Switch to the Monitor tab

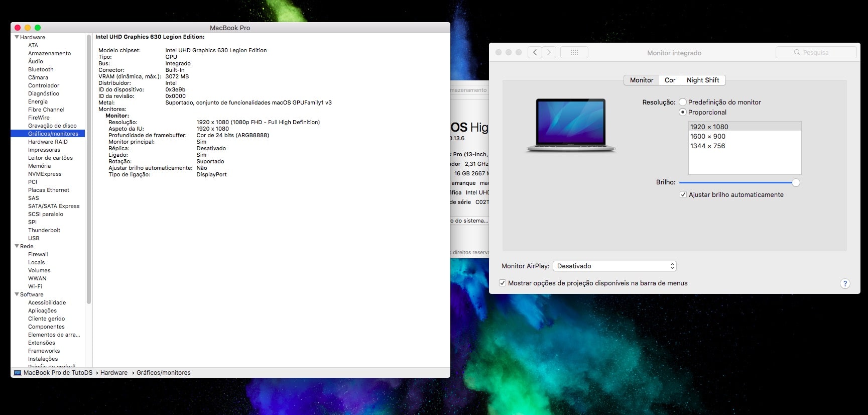[642, 80]
